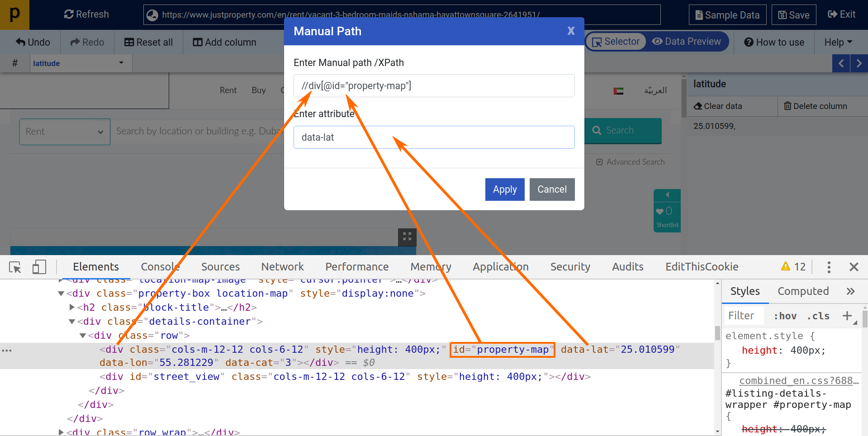Switch to the Computed styles tab
This screenshot has width=868, height=436.
803,291
